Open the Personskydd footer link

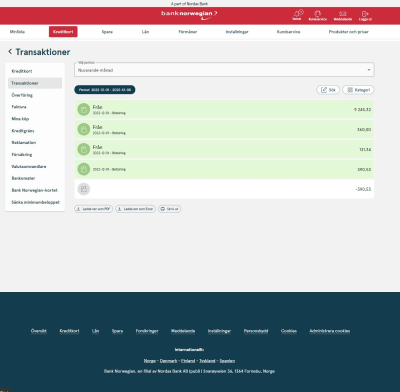coord(256,331)
